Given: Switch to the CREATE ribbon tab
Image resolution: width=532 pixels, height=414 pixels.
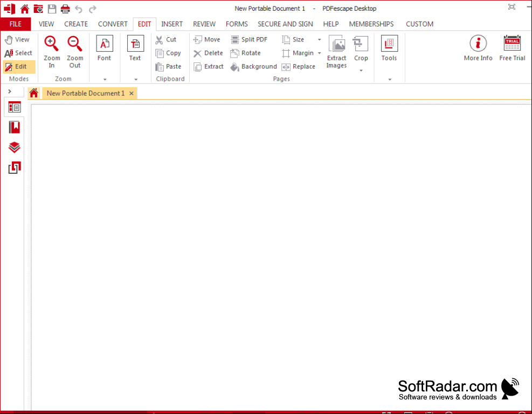Looking at the screenshot, I should pos(76,24).
